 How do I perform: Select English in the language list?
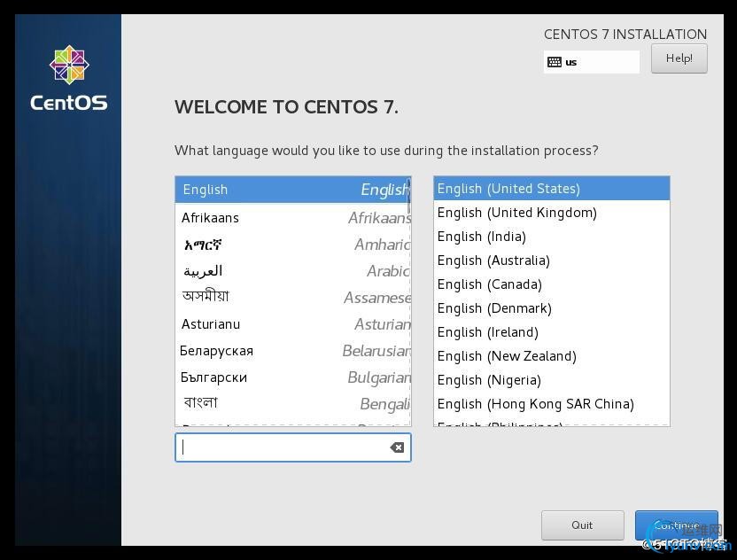pyautogui.click(x=291, y=190)
